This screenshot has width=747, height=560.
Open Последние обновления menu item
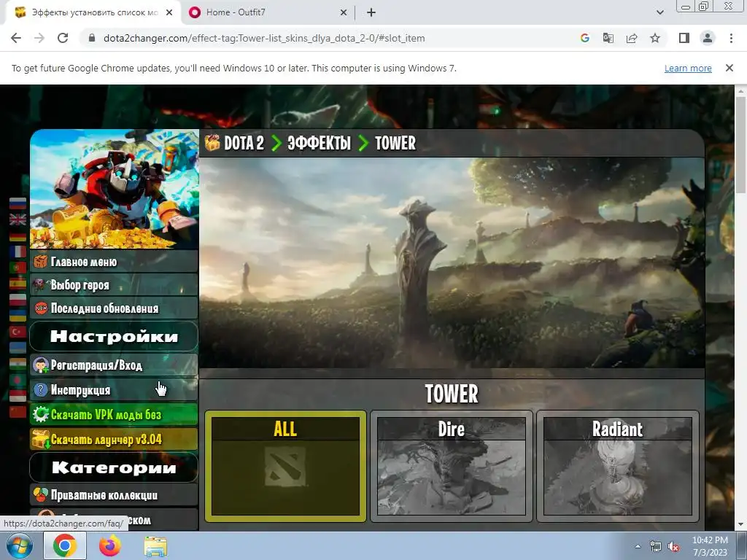[114, 308]
